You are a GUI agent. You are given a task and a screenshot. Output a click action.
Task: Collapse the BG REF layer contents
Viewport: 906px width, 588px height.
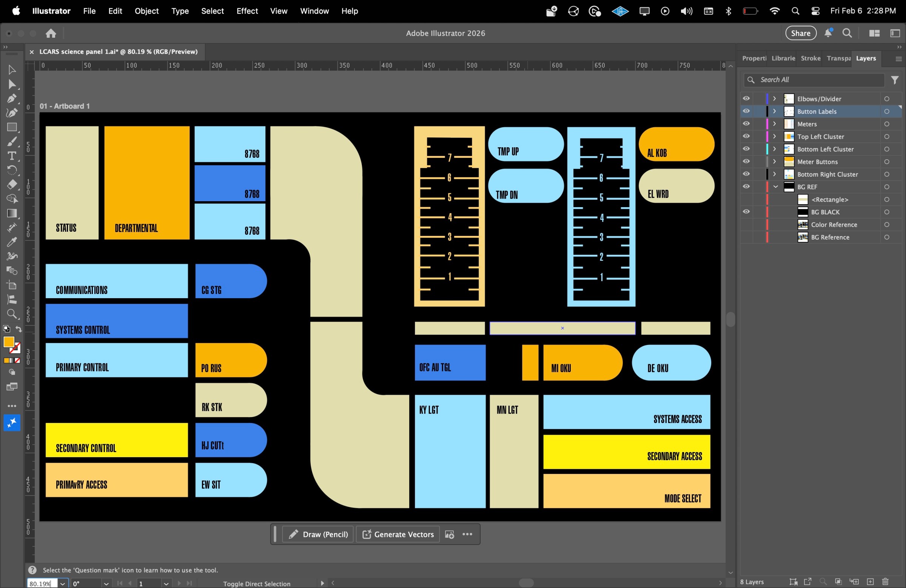pos(775,187)
